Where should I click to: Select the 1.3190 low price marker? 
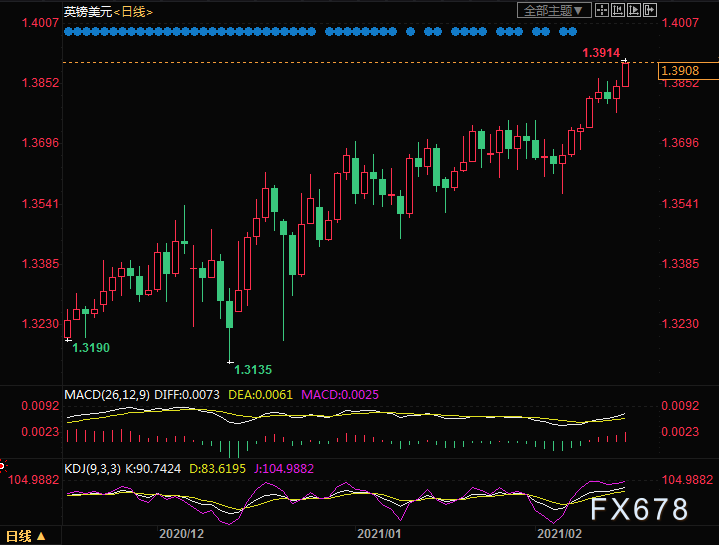pyautogui.click(x=91, y=347)
